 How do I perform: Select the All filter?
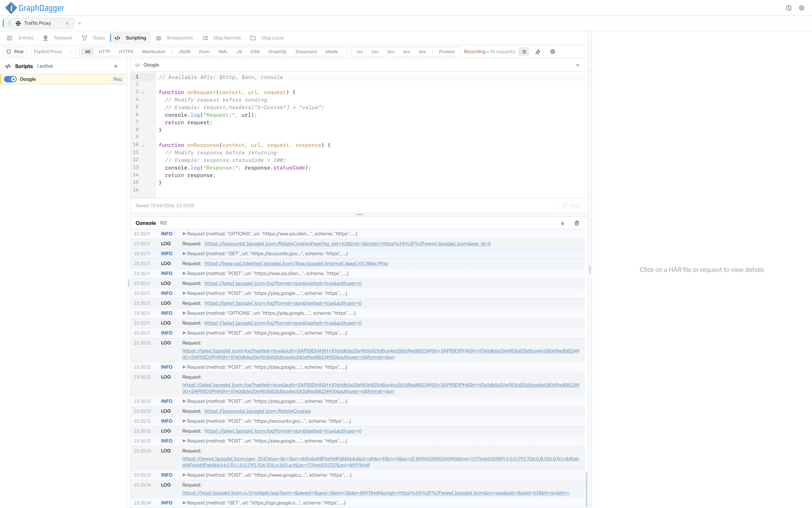pyautogui.click(x=88, y=52)
